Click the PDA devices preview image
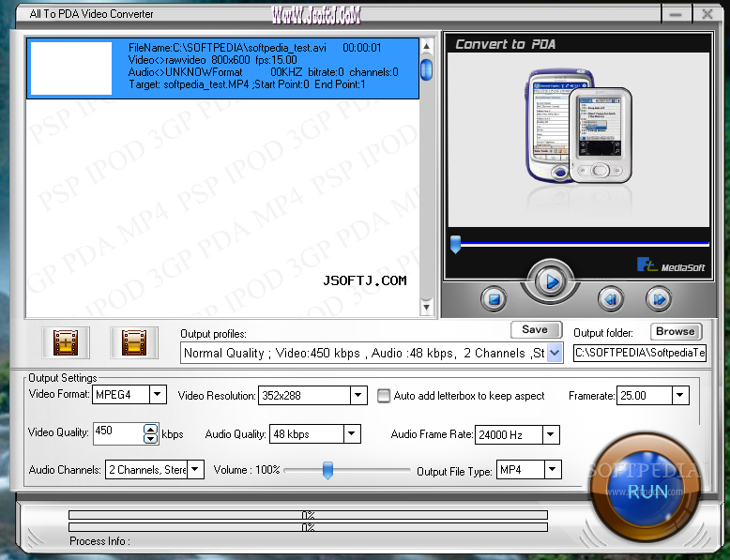 [579, 126]
